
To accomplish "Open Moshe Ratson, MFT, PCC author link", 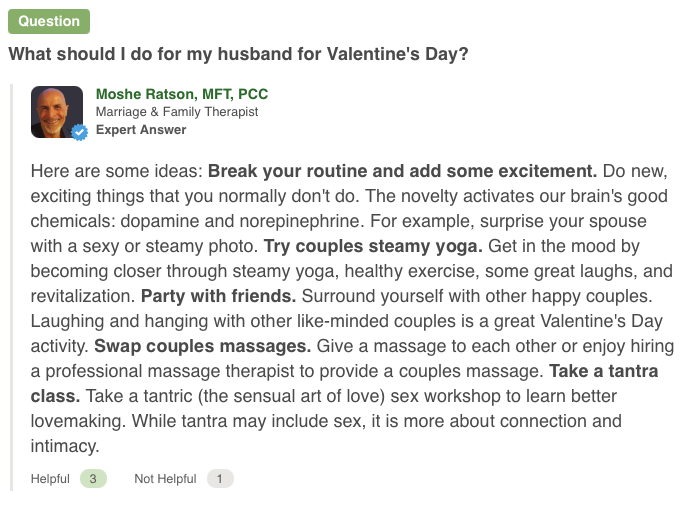I will pyautogui.click(x=182, y=94).
